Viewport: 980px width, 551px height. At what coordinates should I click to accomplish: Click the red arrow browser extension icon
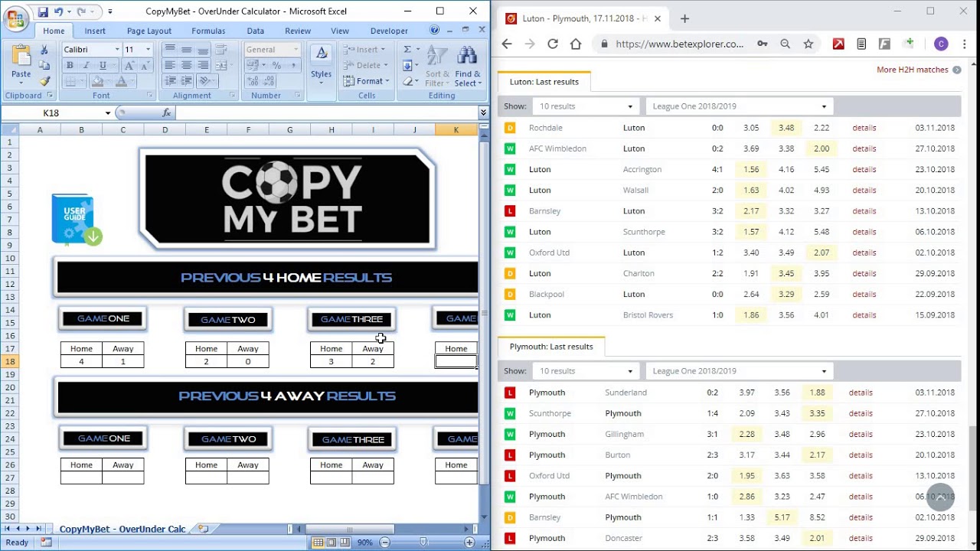pos(838,44)
